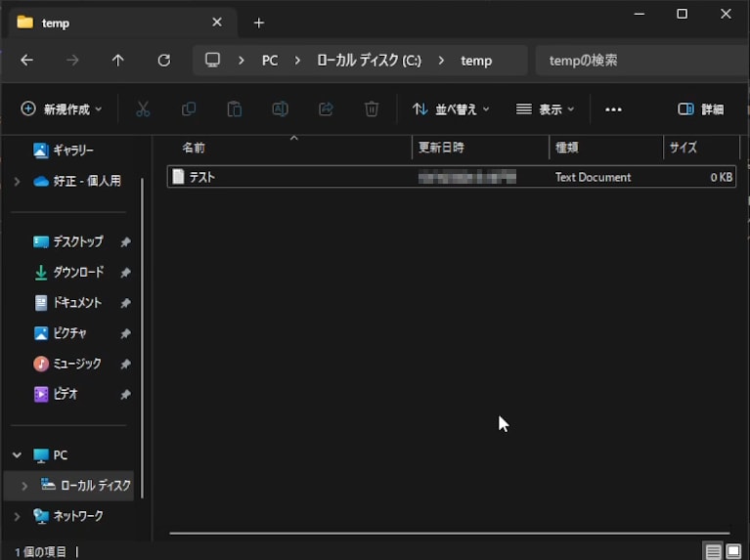
Task: Refresh the temp folder view
Action: point(164,61)
